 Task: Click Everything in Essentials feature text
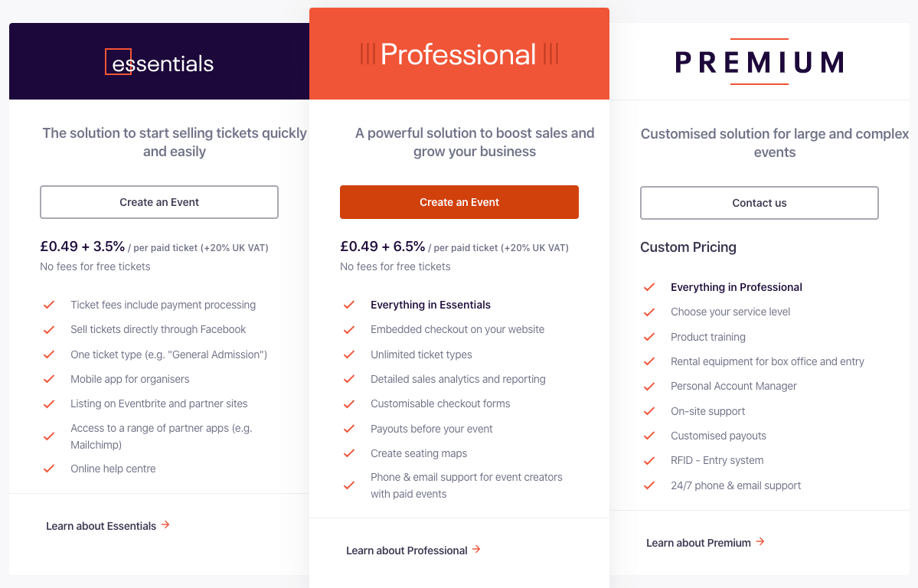pyautogui.click(x=430, y=305)
